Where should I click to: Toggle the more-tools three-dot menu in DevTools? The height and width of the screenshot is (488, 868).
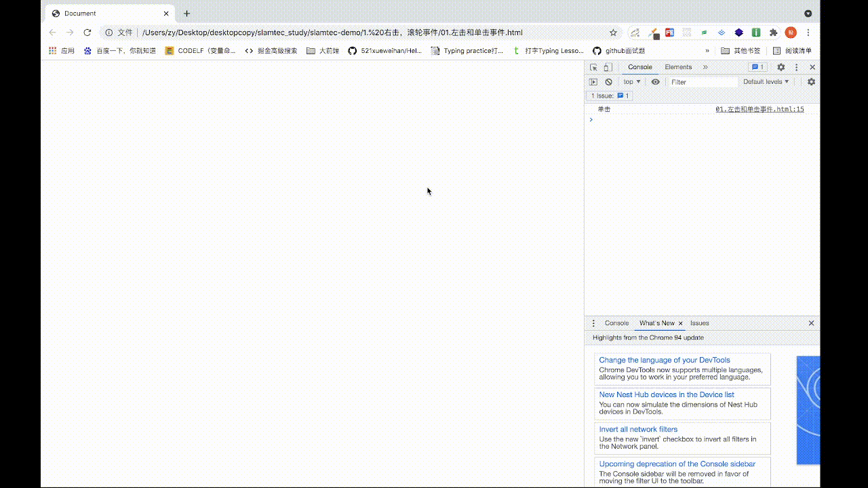click(x=796, y=67)
